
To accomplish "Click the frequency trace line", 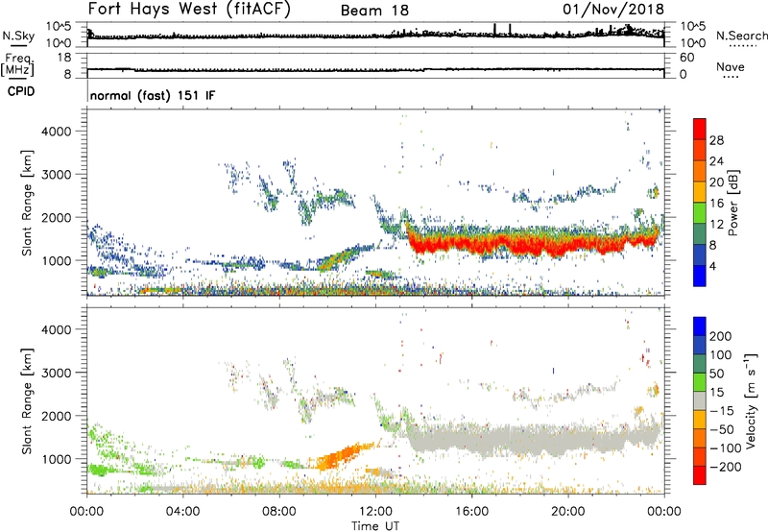I will 375,70.
